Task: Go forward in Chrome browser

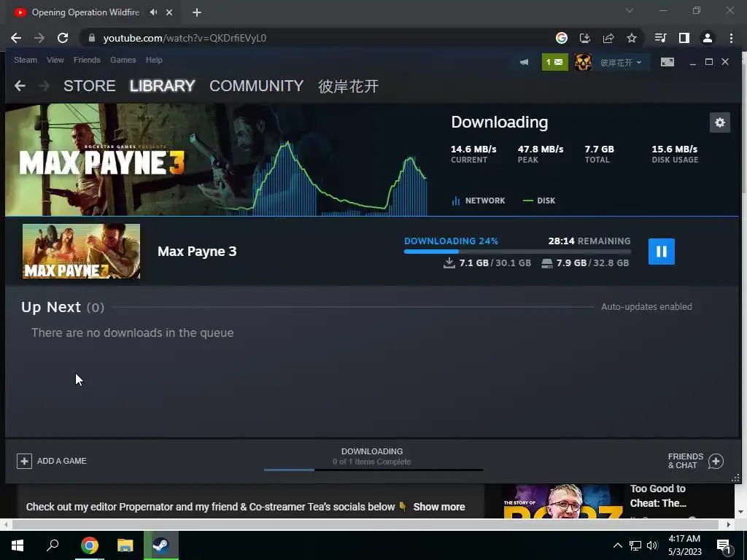Action: (39, 38)
